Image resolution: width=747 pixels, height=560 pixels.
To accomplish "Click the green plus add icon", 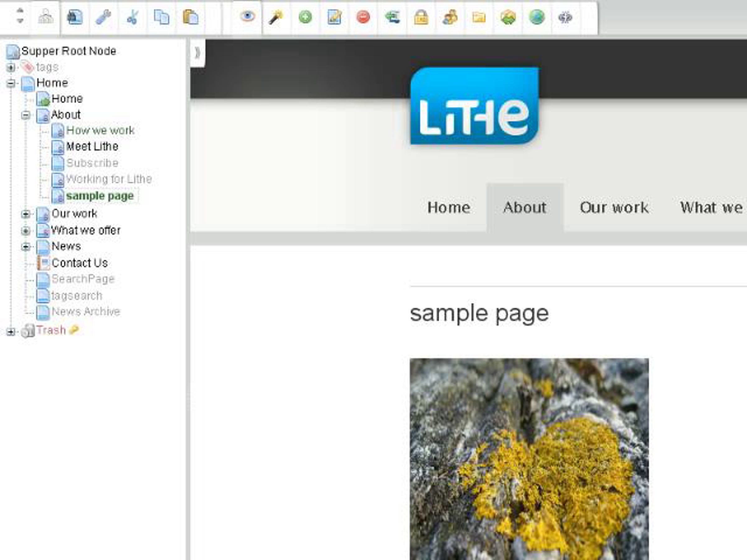I will pos(305,17).
